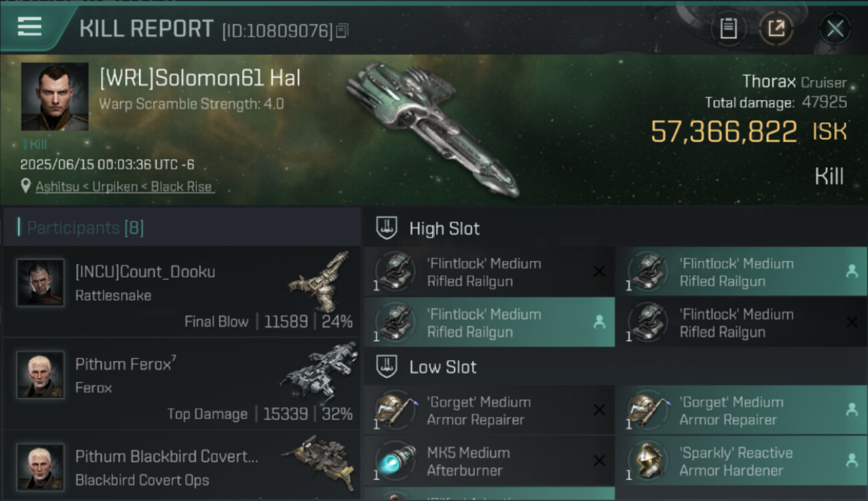868x501 pixels.
Task: Select the MK5 Medium Afterburner module
Action: (468, 461)
